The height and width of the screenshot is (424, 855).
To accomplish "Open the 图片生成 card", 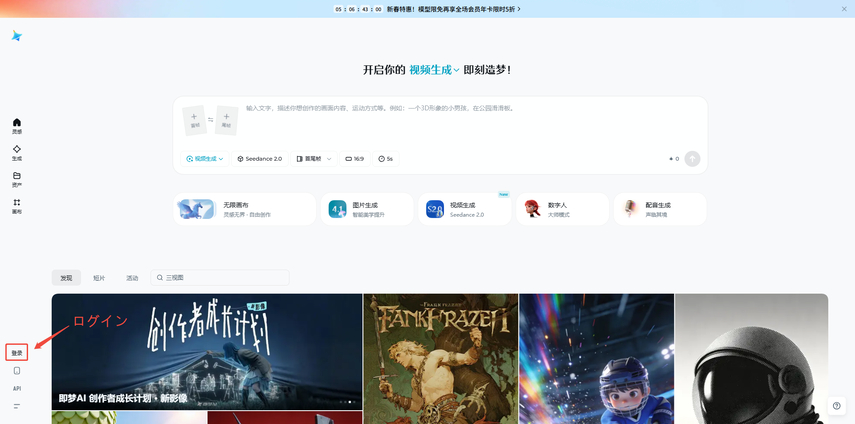I will pos(367,209).
